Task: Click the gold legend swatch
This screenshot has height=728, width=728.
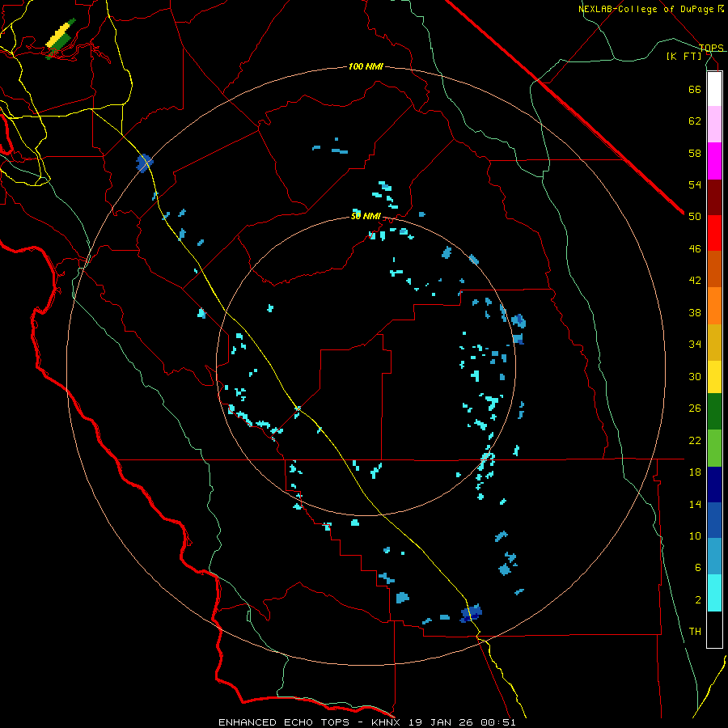Action: click(714, 342)
